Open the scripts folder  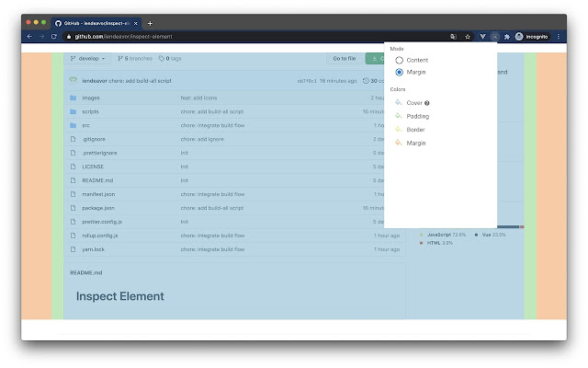tap(91, 111)
